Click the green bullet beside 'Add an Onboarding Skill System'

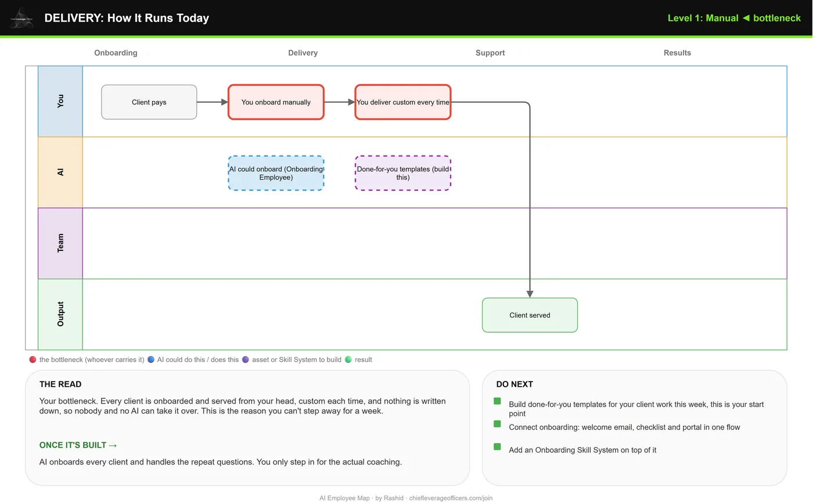pyautogui.click(x=497, y=447)
